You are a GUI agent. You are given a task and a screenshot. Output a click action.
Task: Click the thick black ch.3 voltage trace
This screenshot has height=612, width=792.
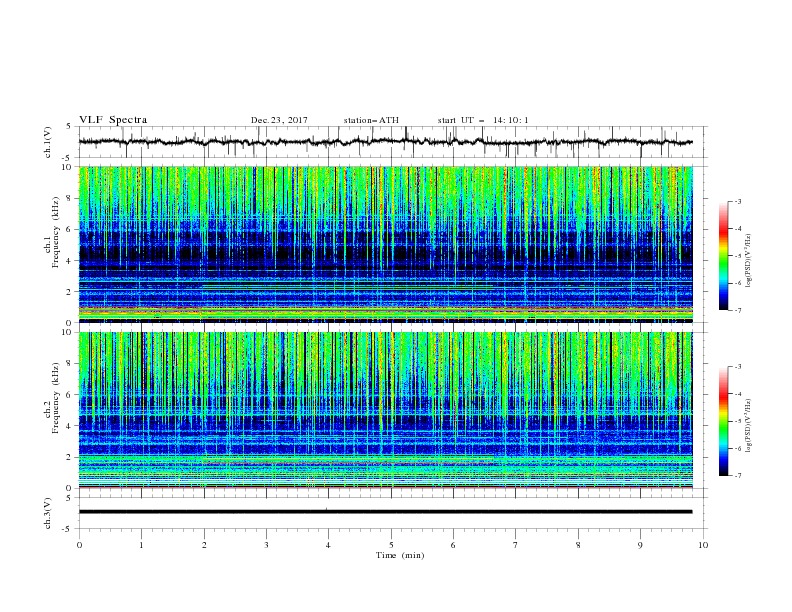point(385,512)
